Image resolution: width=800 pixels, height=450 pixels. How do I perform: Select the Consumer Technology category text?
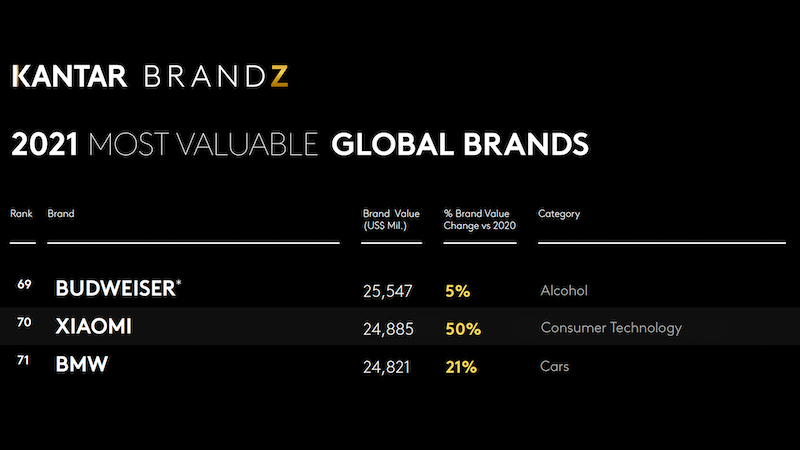click(x=611, y=328)
